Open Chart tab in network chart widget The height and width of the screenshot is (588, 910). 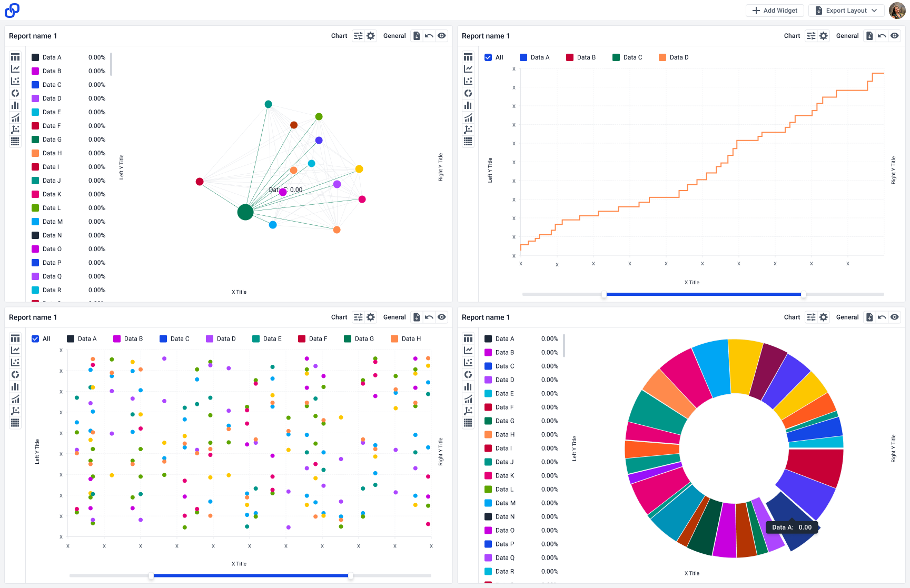[x=339, y=36]
